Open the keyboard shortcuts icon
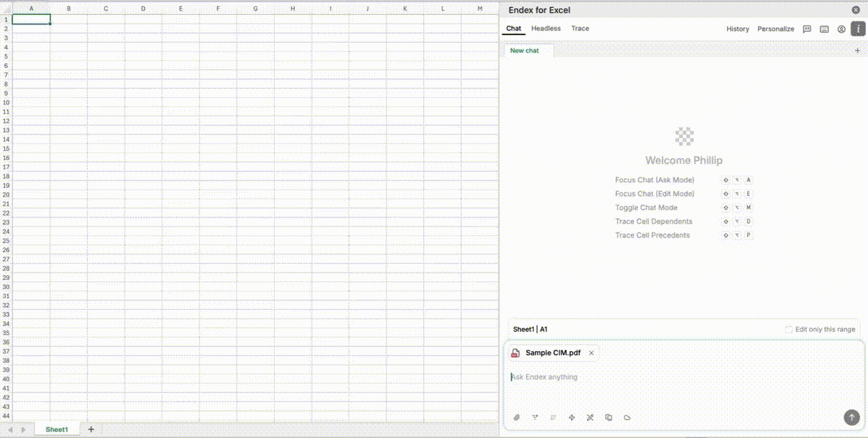 [x=824, y=29]
